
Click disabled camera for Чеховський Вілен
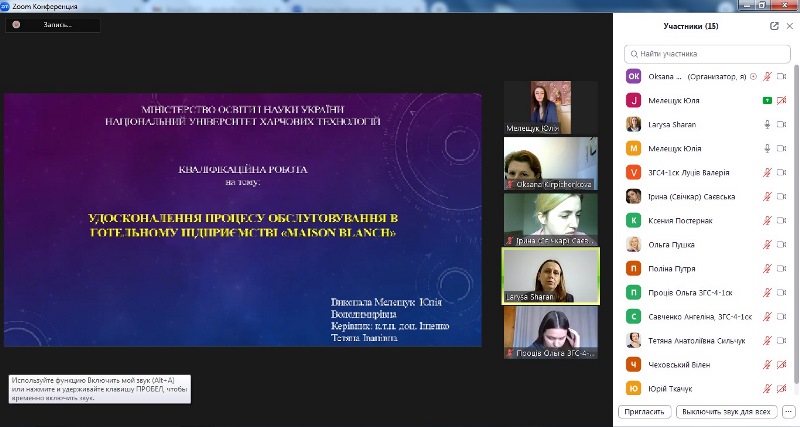(x=781, y=364)
